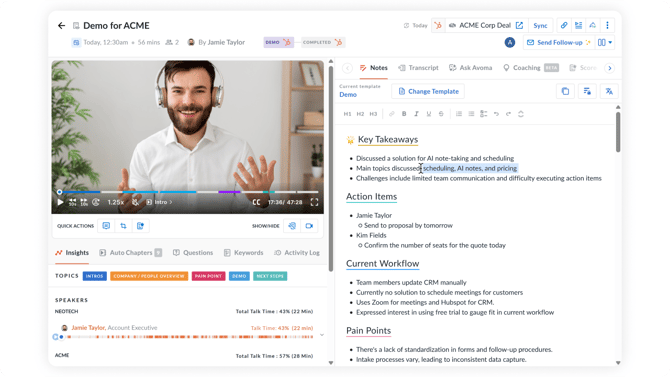Click Jamie Taylor speaker name
Viewport: 670px width, 377px height.
click(x=88, y=328)
